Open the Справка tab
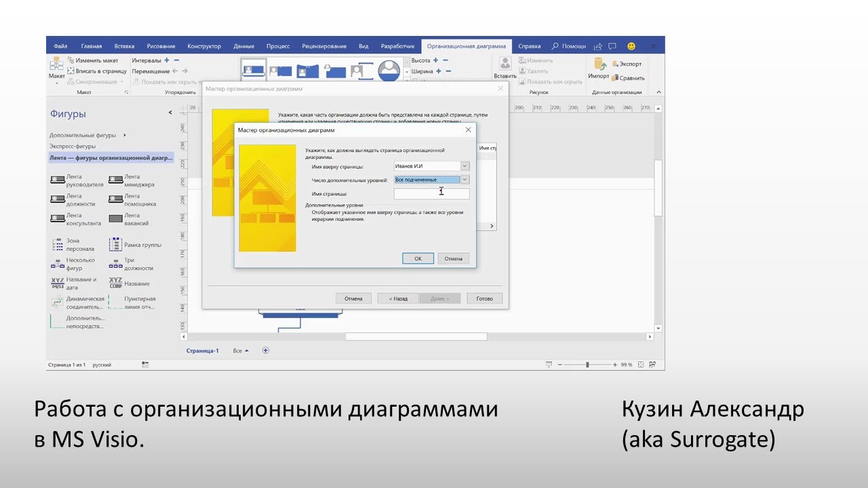This screenshot has width=868, height=488. [530, 46]
